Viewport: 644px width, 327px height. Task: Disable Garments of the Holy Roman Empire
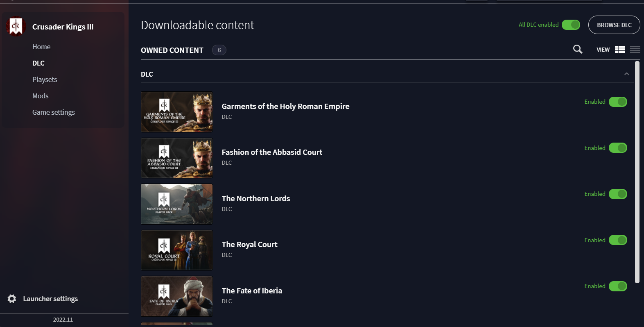618,102
